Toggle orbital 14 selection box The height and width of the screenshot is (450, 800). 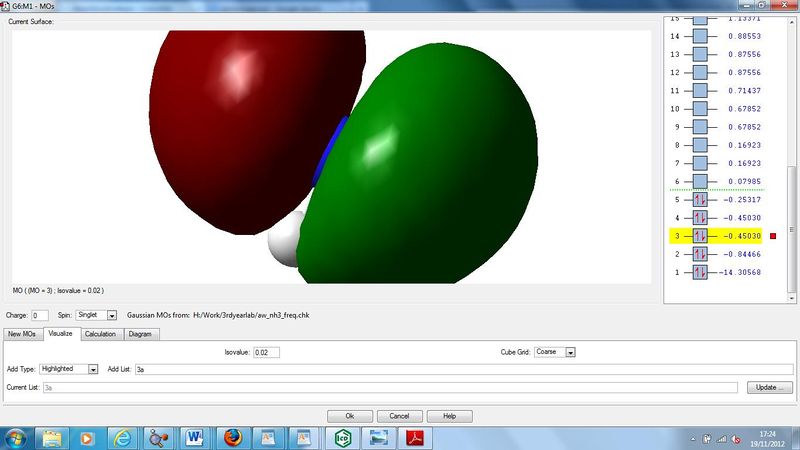(699, 36)
